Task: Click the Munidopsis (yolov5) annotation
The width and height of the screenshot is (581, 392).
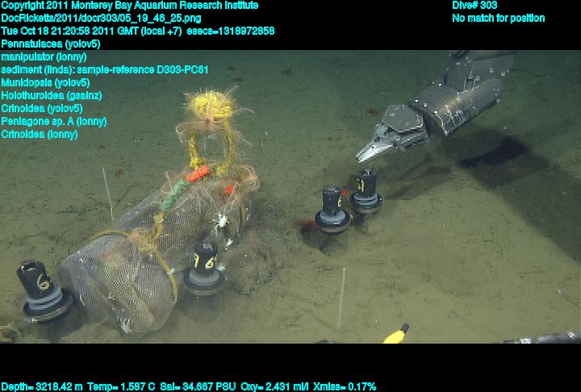Action: coord(45,82)
